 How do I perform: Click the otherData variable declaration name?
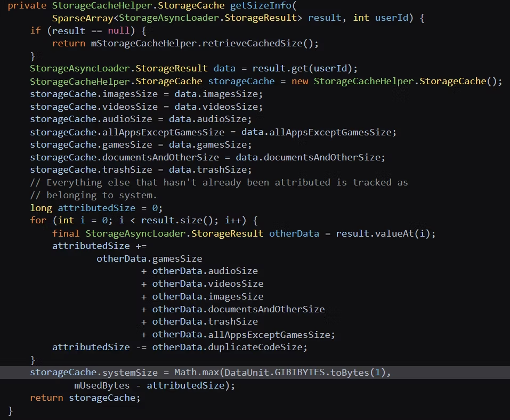click(294, 233)
